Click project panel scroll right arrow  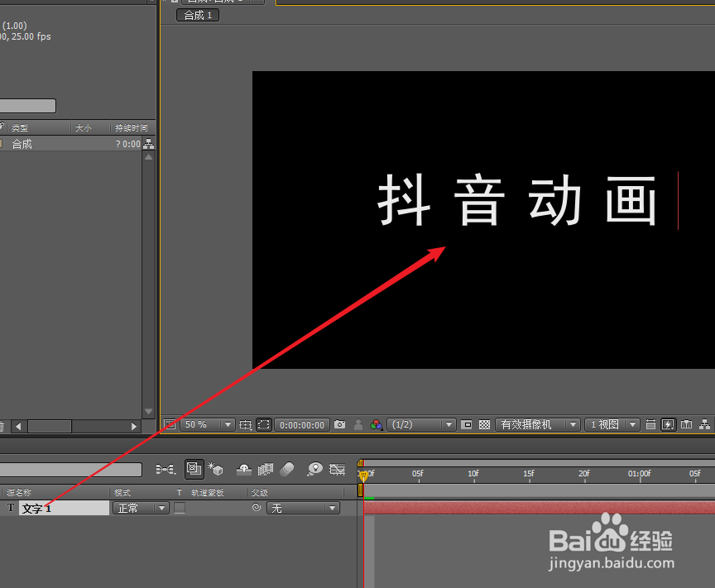(133, 426)
